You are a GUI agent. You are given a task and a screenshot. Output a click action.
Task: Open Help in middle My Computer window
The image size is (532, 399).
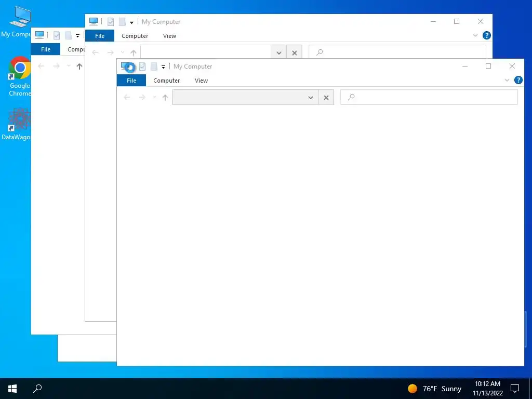tap(486, 35)
